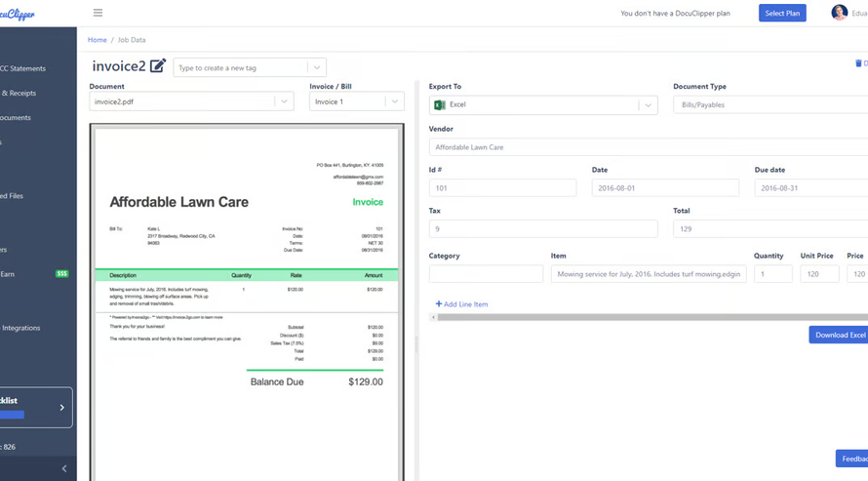Click the Select Plan button
This screenshot has height=481, width=868.
click(x=782, y=14)
